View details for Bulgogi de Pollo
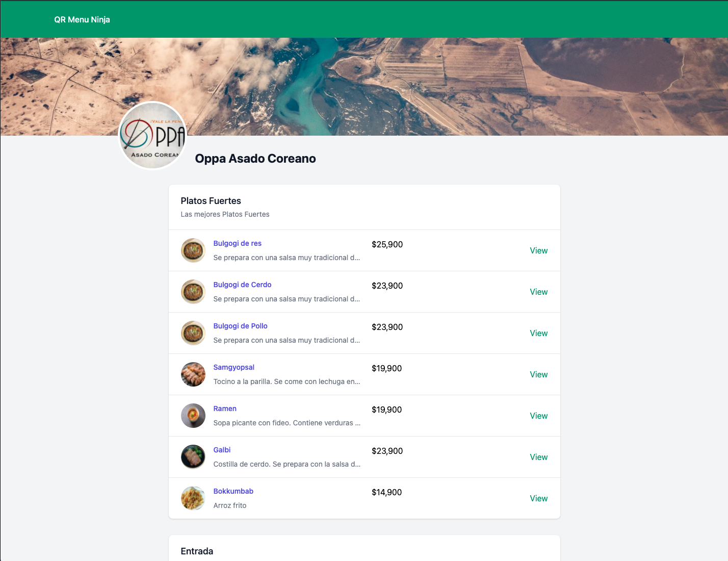The image size is (728, 561). point(538,333)
